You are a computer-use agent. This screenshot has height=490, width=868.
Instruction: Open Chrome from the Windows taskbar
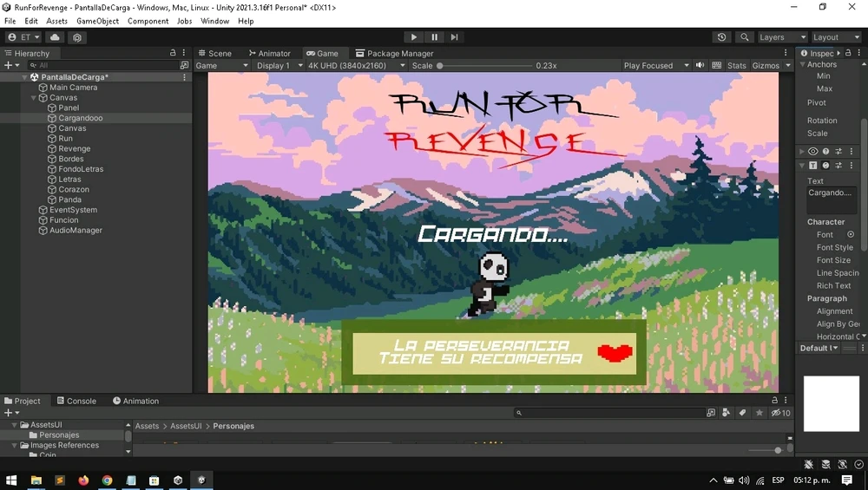[107, 480]
